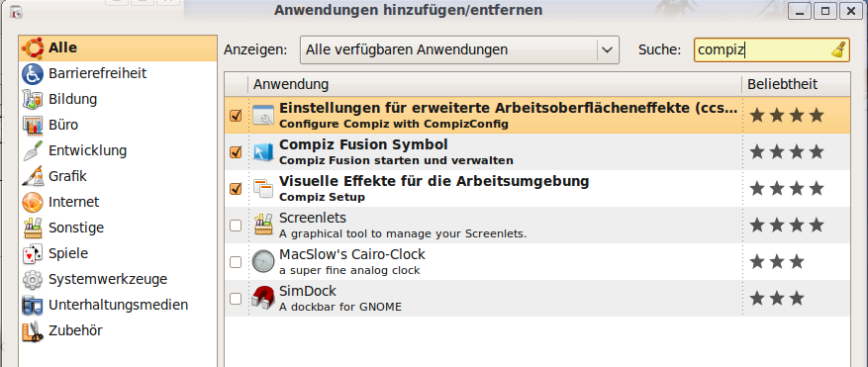Open the Anzeigen dropdown arrow
The height and width of the screenshot is (367, 868).
coord(608,49)
